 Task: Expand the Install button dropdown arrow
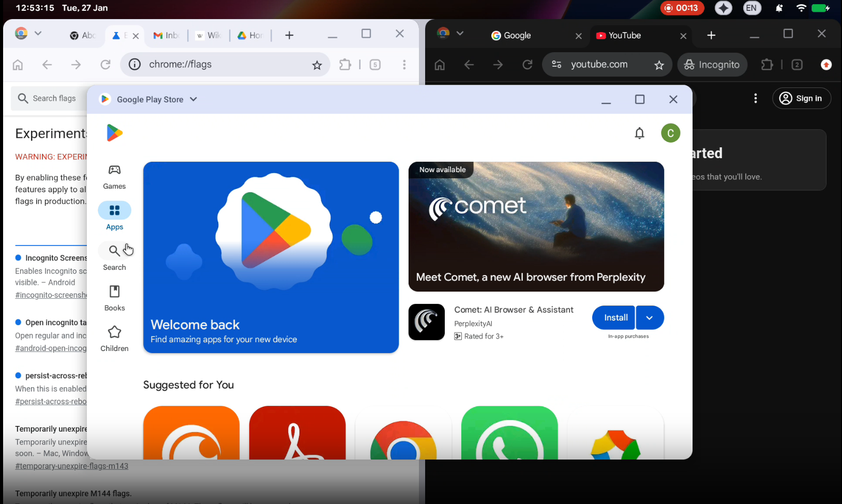[650, 318]
